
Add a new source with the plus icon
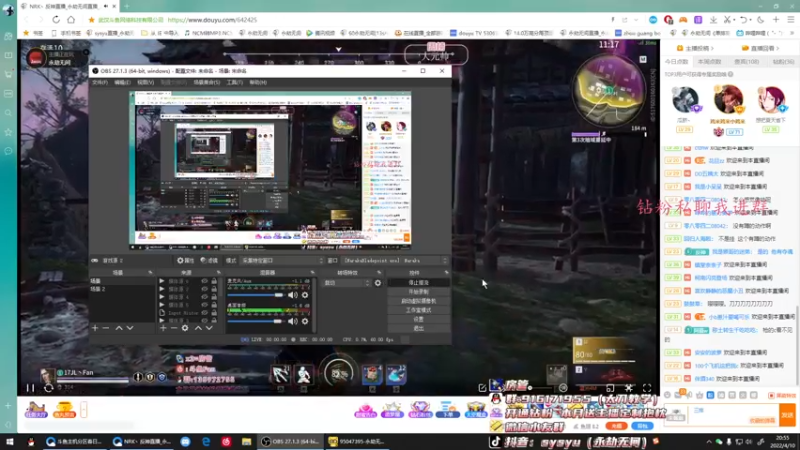coord(163,328)
